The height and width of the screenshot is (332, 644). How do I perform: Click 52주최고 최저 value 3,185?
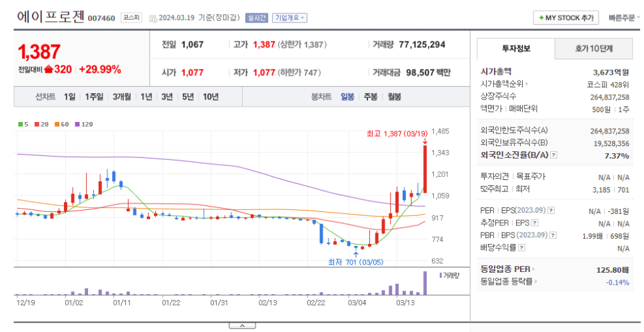tap(601, 190)
